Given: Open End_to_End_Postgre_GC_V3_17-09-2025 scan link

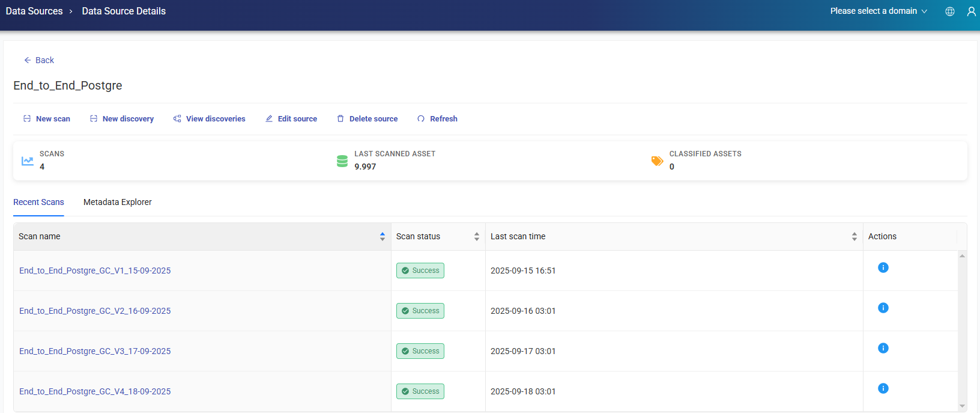Looking at the screenshot, I should (x=95, y=351).
